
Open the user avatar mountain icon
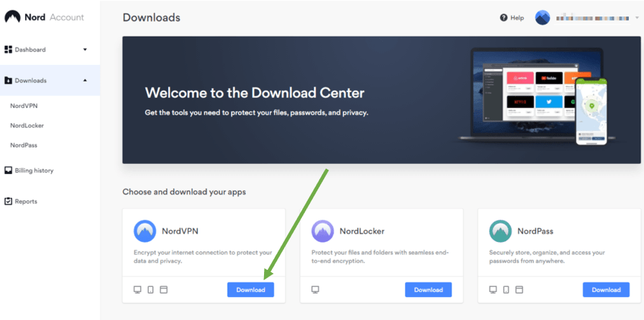click(542, 18)
